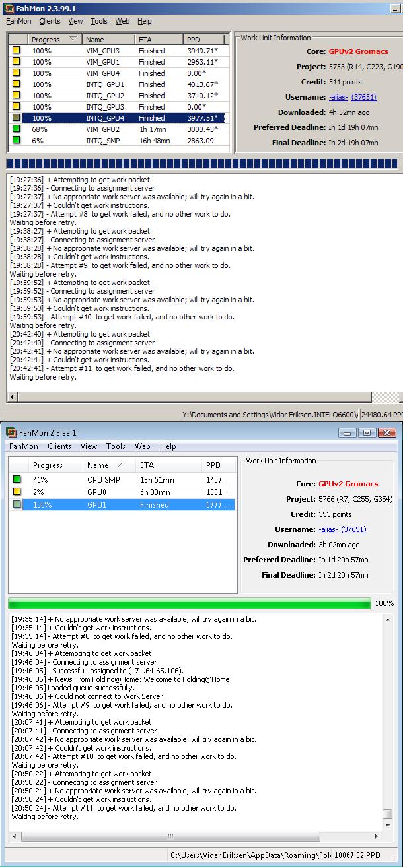This screenshot has height=868, width=403.
Task: Select VIM_GPU3 client name
Action: click(102, 51)
